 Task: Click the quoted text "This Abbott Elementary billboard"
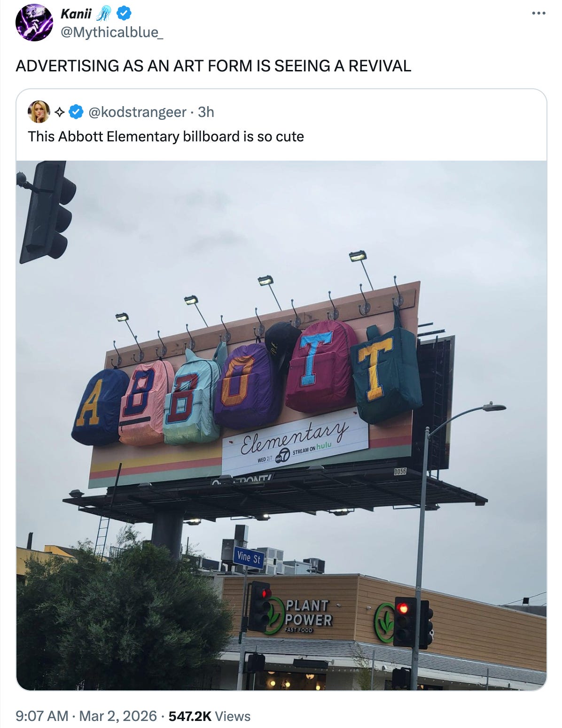(134, 137)
